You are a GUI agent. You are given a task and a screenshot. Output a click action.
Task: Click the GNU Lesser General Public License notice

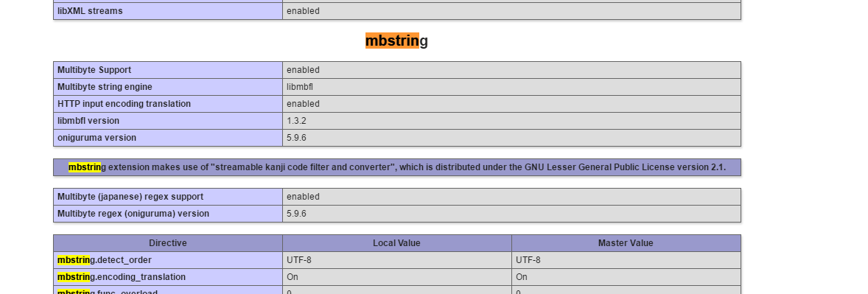[397, 167]
